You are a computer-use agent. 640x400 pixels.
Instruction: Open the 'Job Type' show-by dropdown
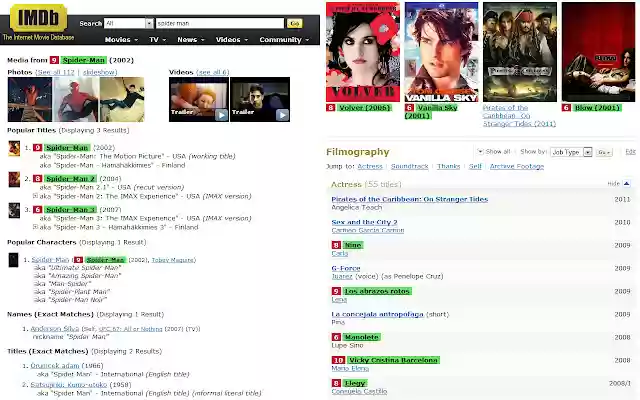tap(571, 152)
